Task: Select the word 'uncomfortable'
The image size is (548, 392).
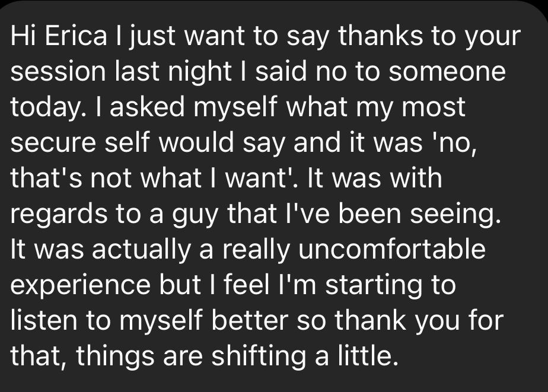Action: (392, 250)
